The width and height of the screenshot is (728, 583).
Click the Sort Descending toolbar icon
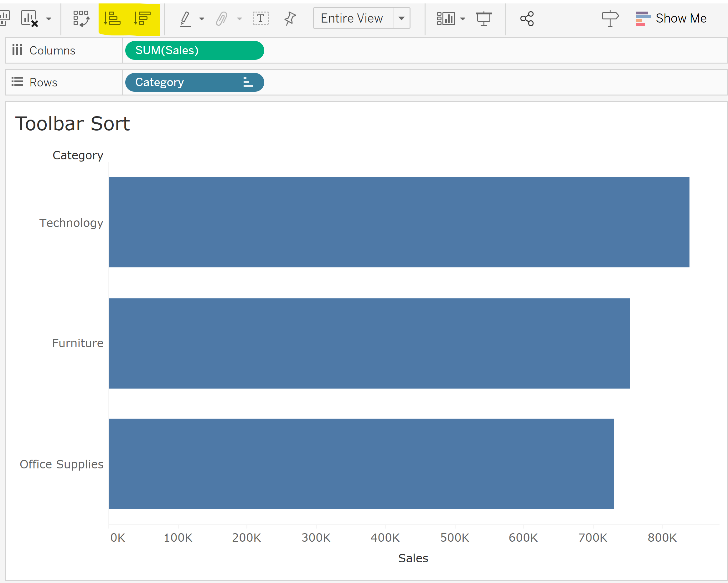tap(142, 18)
